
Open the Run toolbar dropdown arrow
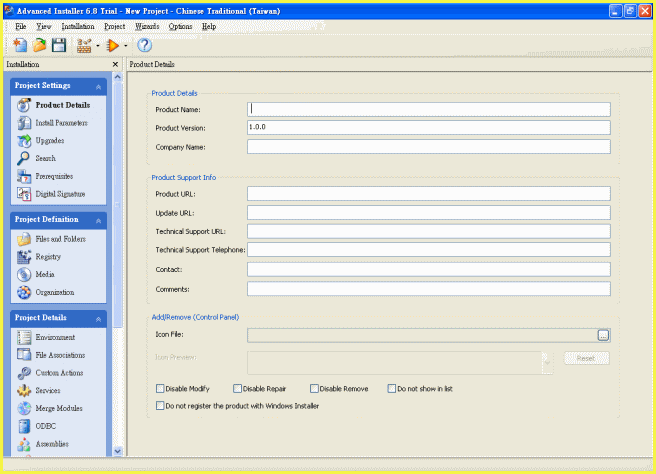(125, 46)
